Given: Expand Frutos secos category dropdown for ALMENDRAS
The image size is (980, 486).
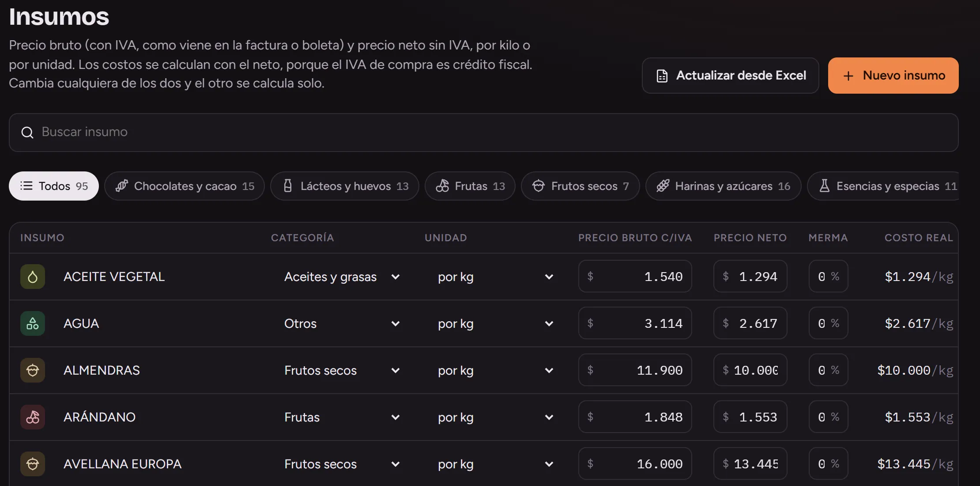Looking at the screenshot, I should pos(342,370).
